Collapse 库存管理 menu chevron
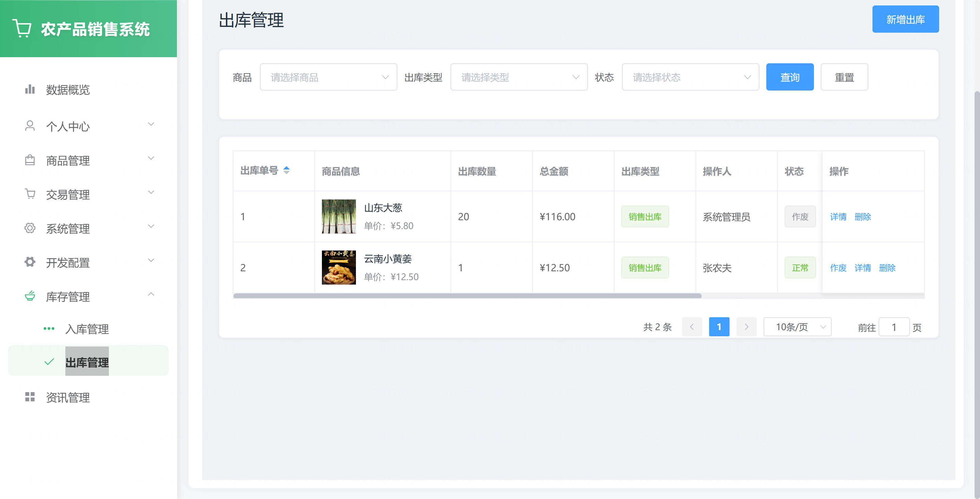This screenshot has height=499, width=980. tap(151, 294)
